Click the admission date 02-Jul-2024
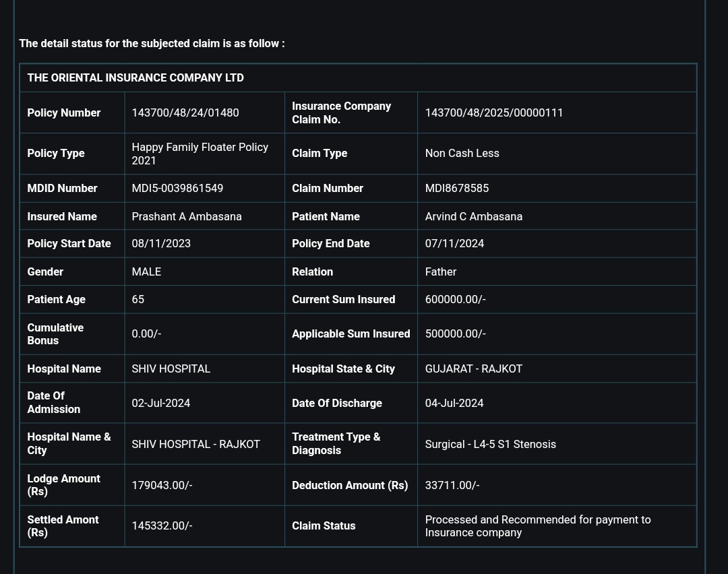 pyautogui.click(x=161, y=403)
